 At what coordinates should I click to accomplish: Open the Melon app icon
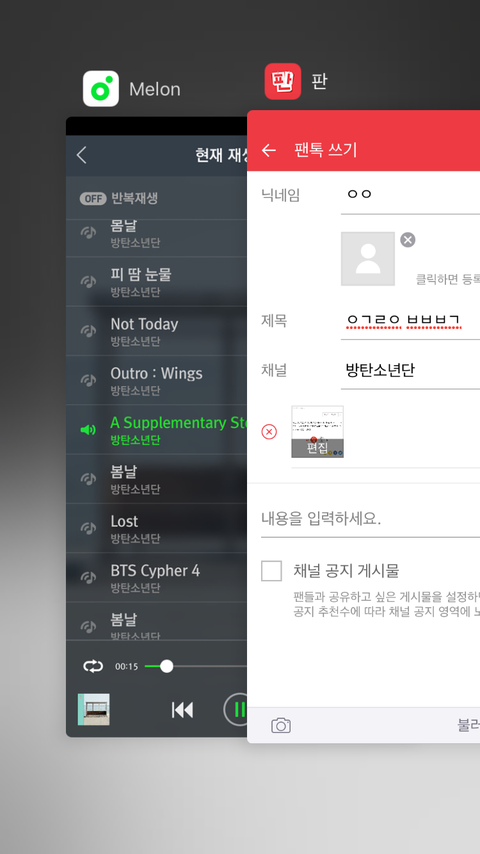coord(101,88)
